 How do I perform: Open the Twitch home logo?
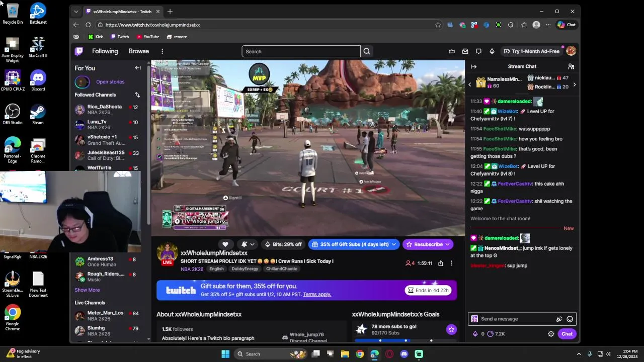click(x=79, y=51)
